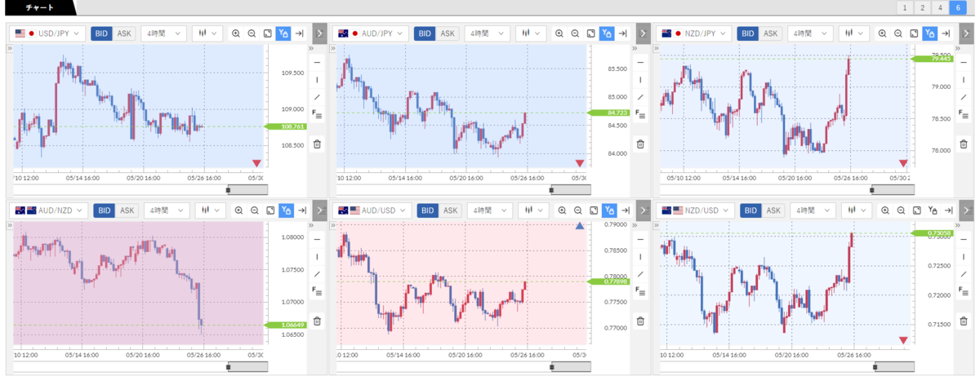Select the 6-chart layout
The height and width of the screenshot is (381, 980).
pos(959,7)
